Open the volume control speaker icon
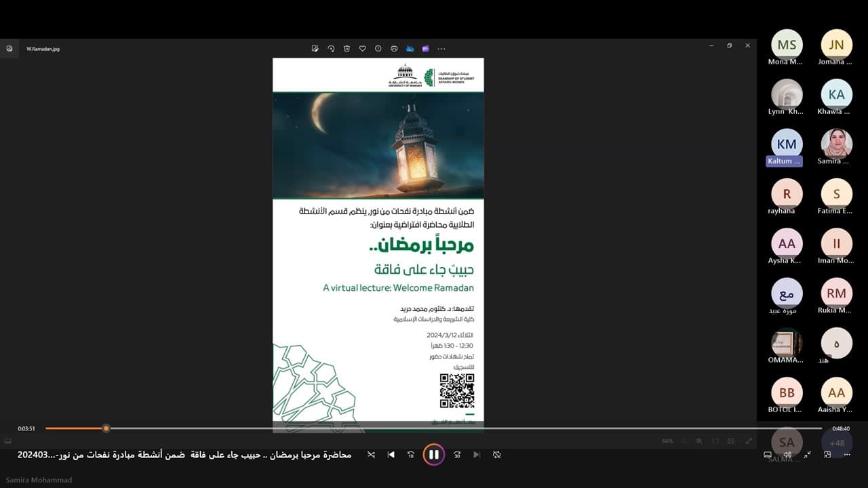Screen dimensions: 868x488 [787, 455]
